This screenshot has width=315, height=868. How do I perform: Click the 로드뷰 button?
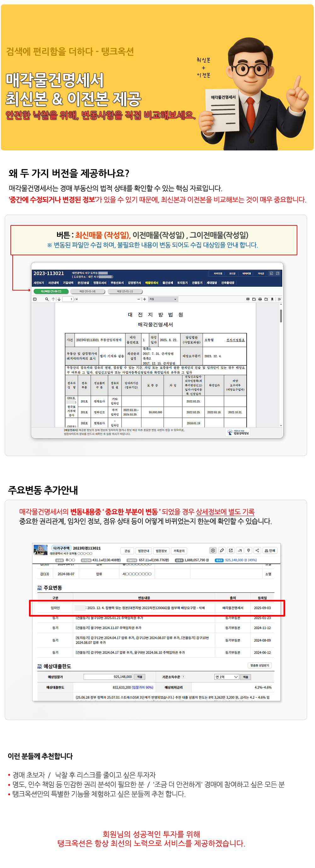click(232, 273)
